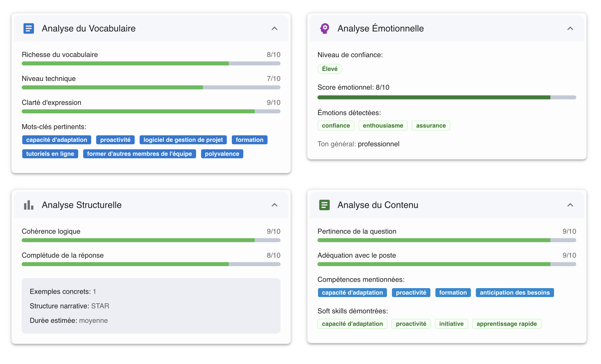Click the Analyse Émotionnelle header title
Image resolution: width=601 pixels, height=364 pixels.
(x=381, y=28)
